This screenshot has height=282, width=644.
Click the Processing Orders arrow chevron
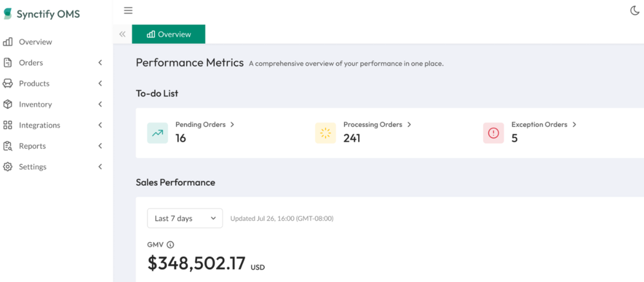click(409, 124)
